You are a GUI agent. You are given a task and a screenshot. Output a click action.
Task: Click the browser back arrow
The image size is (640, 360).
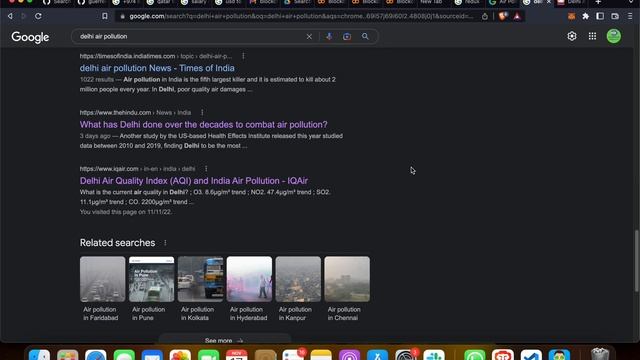(10, 16)
